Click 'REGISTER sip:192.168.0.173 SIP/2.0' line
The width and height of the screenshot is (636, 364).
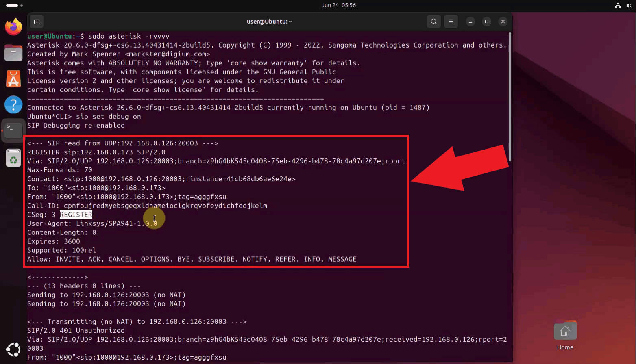(96, 152)
